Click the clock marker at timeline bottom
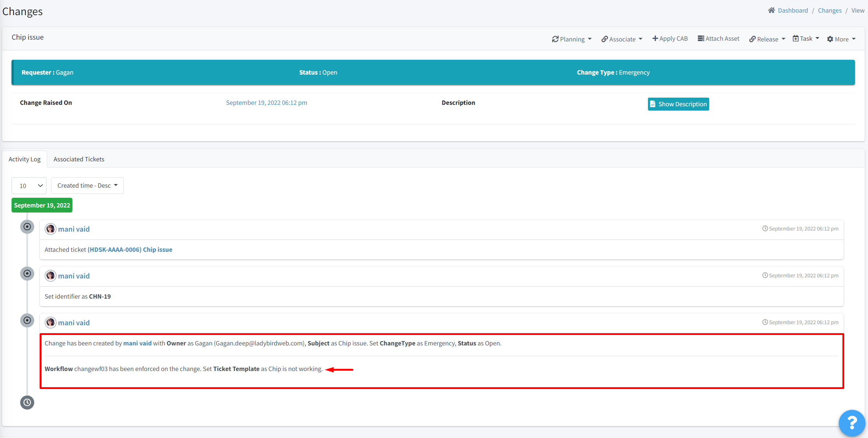The width and height of the screenshot is (868, 438). click(27, 402)
